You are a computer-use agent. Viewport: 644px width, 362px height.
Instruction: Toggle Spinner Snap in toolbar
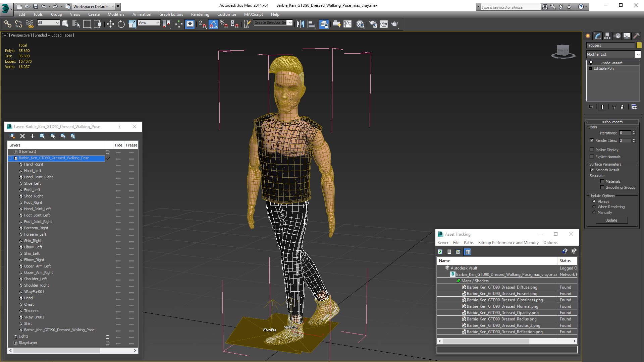pos(235,24)
